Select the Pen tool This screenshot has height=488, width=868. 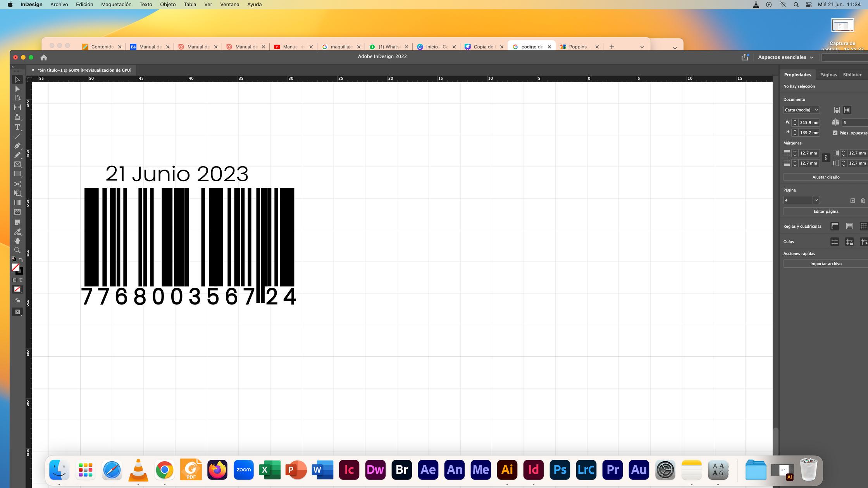17,146
